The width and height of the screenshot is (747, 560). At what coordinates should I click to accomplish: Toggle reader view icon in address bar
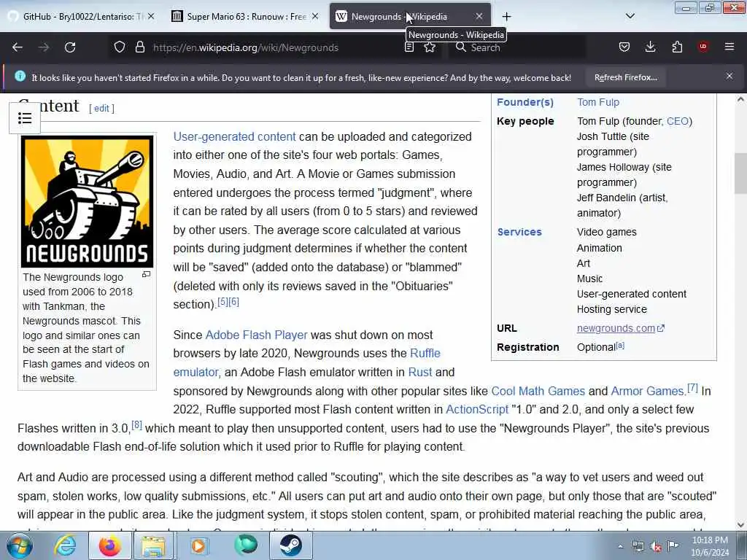click(x=409, y=47)
